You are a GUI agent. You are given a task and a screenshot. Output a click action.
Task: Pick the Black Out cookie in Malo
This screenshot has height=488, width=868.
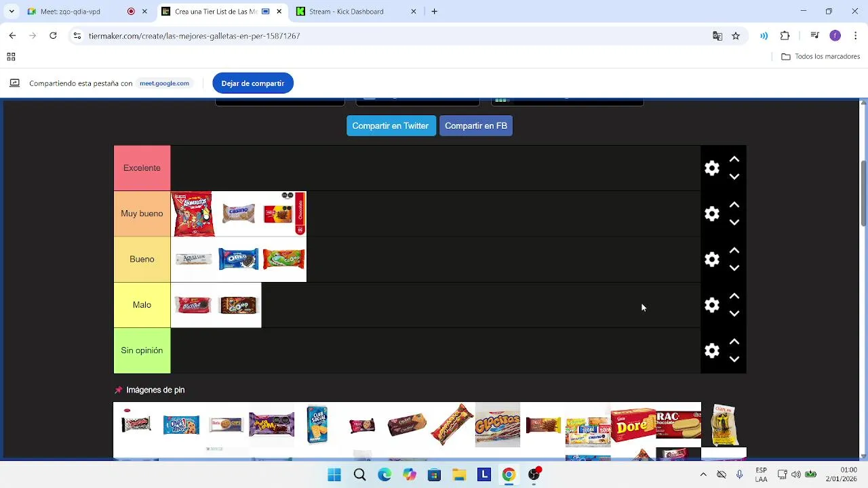click(193, 305)
